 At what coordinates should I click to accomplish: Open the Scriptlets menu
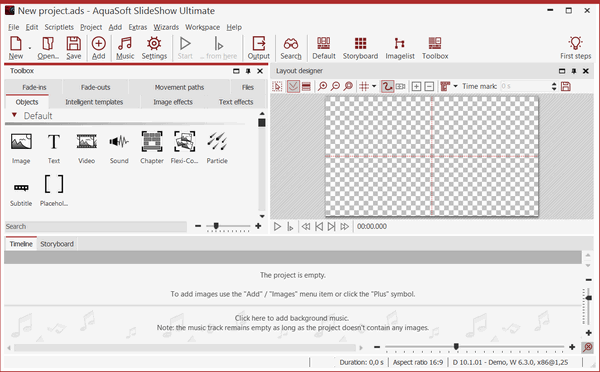tap(59, 27)
